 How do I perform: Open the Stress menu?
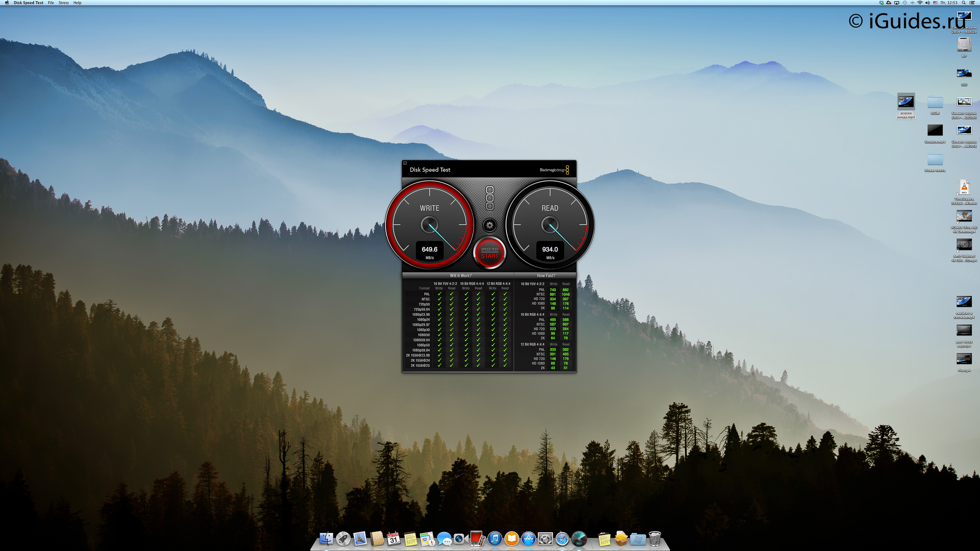(x=64, y=3)
